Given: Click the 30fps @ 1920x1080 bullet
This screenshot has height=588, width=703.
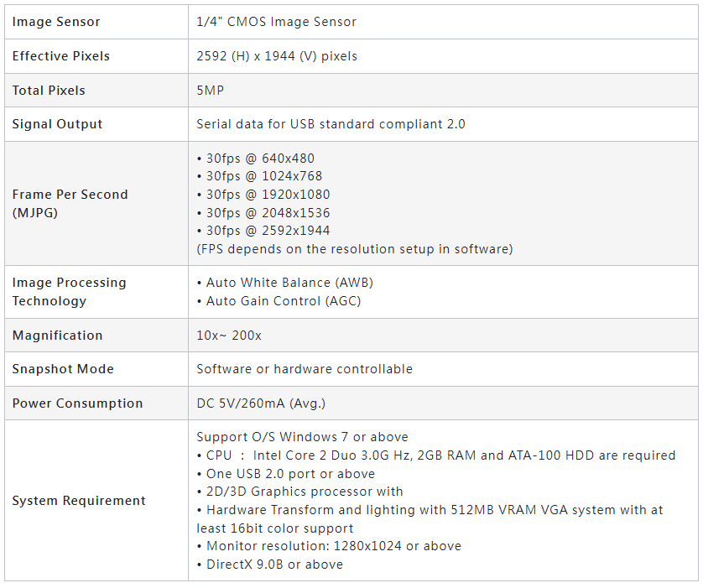Looking at the screenshot, I should coord(263,195).
